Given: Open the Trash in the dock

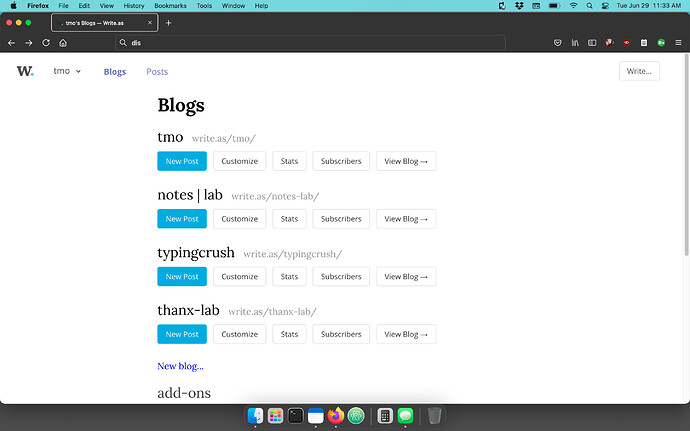Looking at the screenshot, I should [434, 416].
